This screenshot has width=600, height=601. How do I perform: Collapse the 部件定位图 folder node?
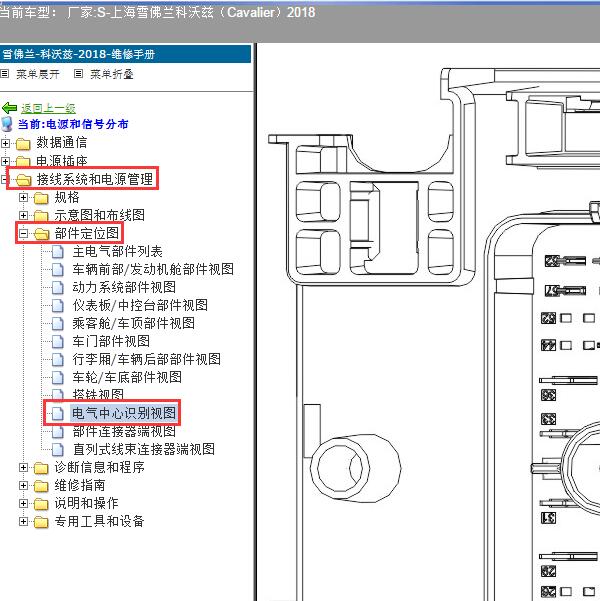pos(23,233)
